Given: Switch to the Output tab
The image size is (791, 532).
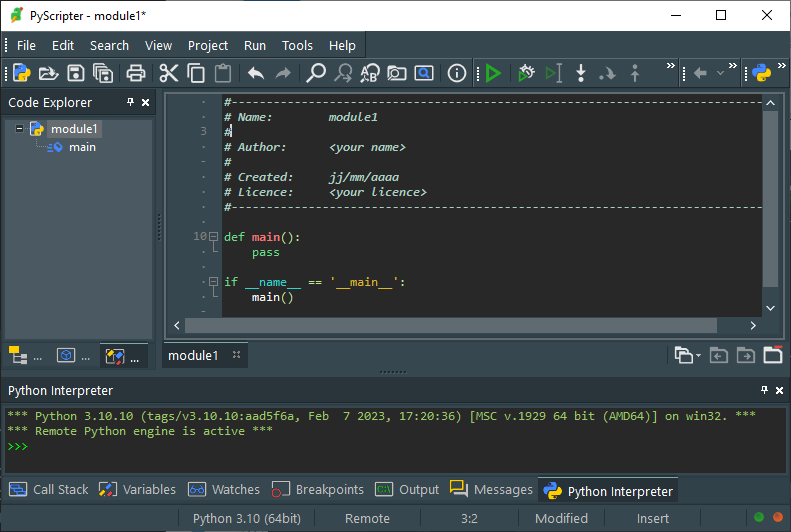Looking at the screenshot, I should tap(408, 490).
